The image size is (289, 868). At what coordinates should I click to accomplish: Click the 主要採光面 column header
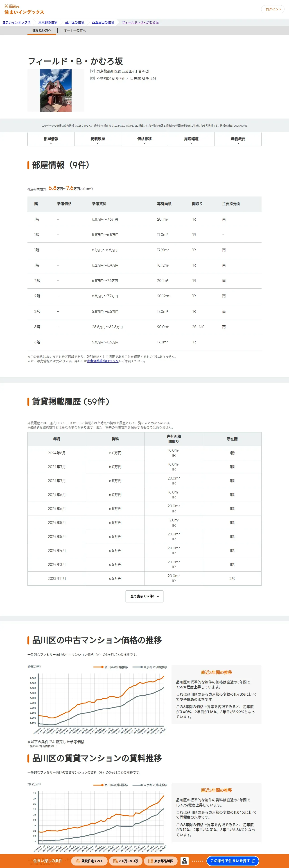(231, 204)
